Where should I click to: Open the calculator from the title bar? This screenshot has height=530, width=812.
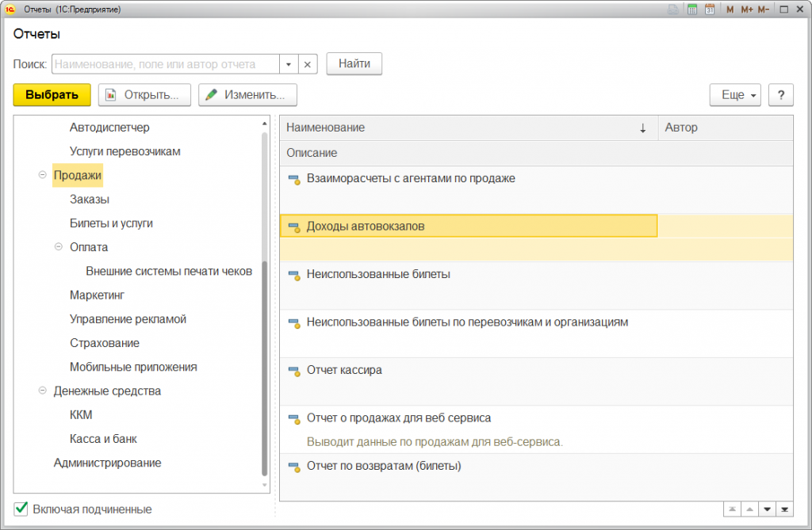[x=692, y=10]
